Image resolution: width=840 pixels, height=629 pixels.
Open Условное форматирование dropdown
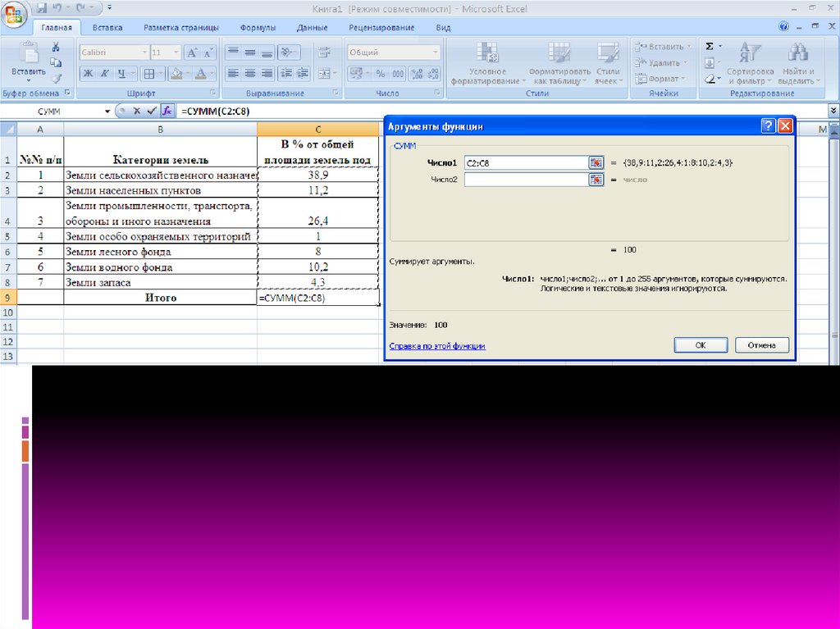click(487, 63)
